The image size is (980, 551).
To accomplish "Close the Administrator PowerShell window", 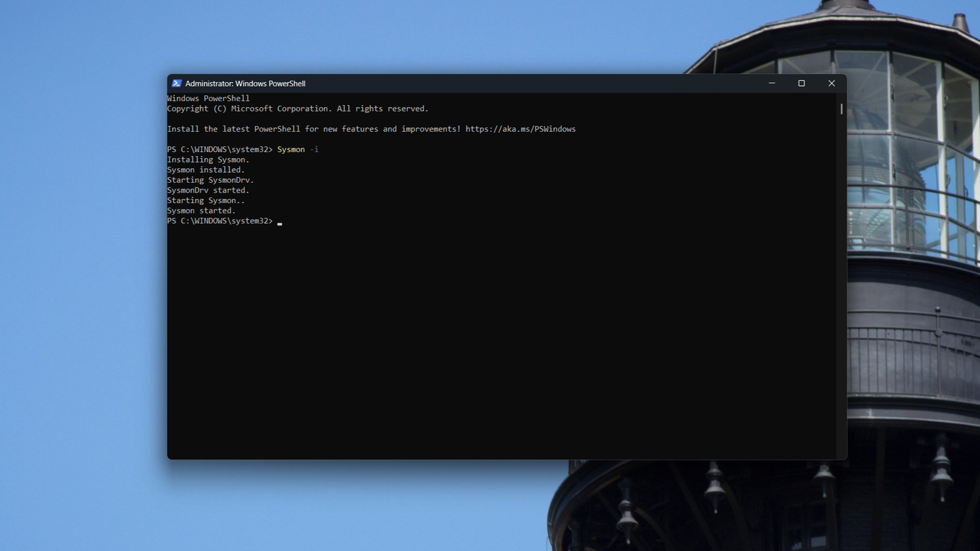I will 832,84.
